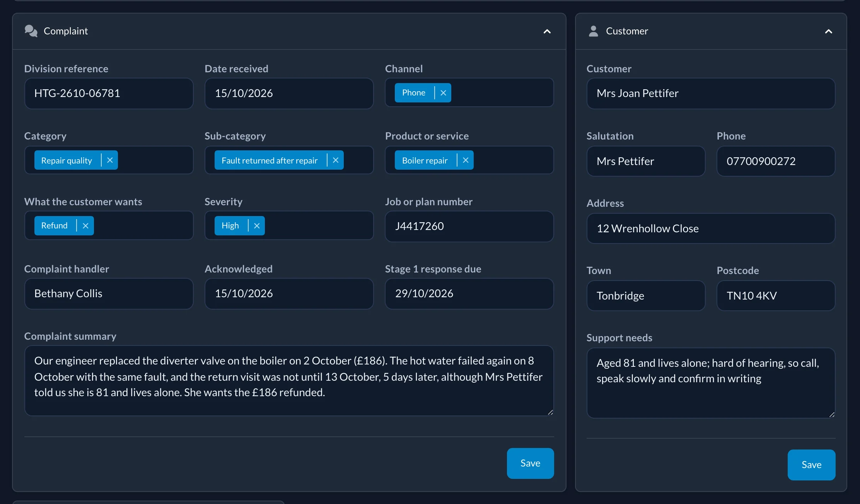The height and width of the screenshot is (504, 860).
Task: Edit the Acknowledged date field
Action: pyautogui.click(x=289, y=294)
